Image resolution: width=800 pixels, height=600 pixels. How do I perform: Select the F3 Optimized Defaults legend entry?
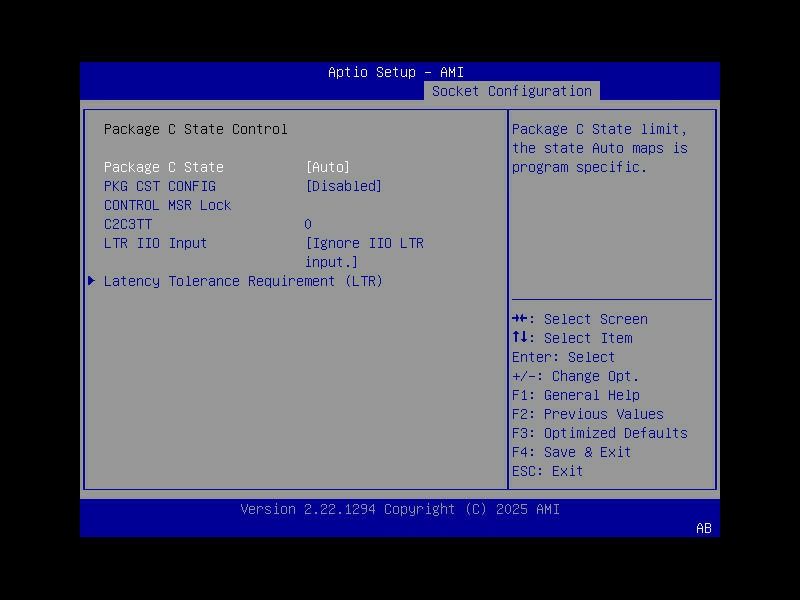[x=600, y=433]
